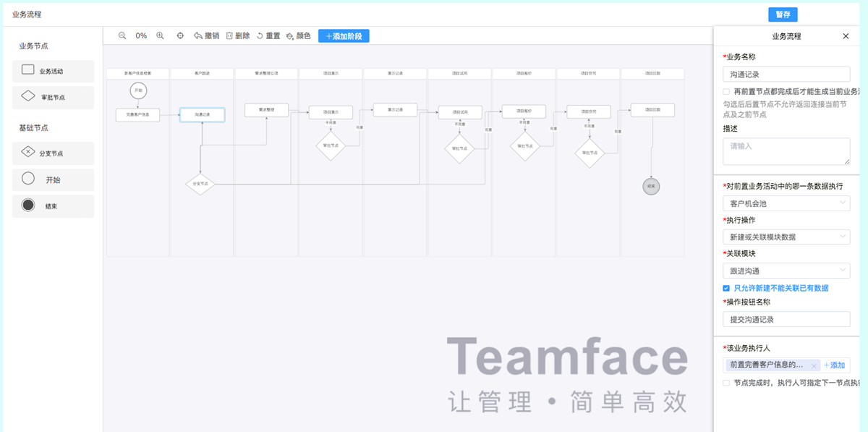
Task: Select the 业务活动 node in palette
Action: [x=54, y=71]
